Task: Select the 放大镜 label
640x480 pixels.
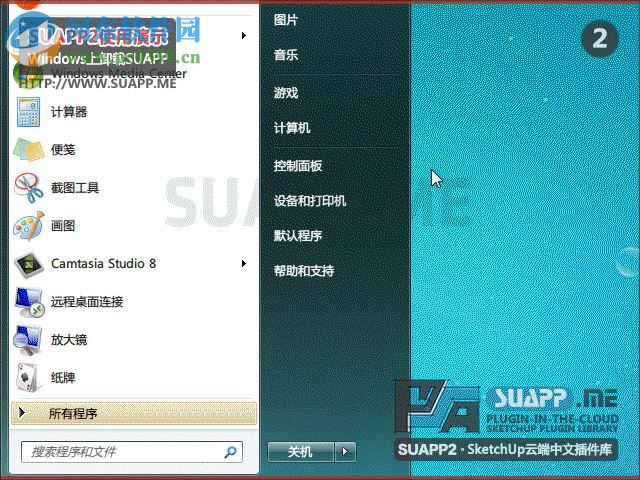Action: [69, 340]
